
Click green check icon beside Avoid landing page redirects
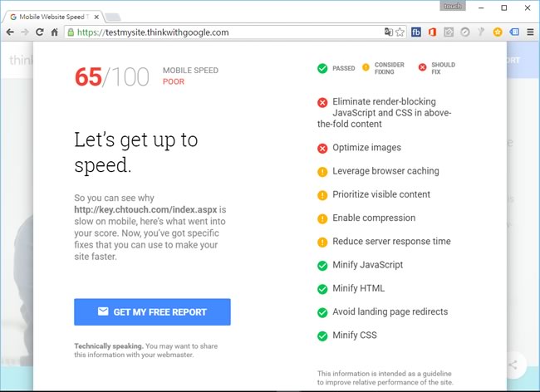coord(322,312)
